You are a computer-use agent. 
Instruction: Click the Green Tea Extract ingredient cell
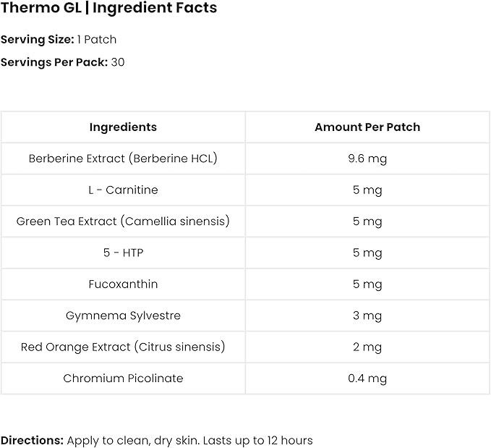(x=123, y=221)
